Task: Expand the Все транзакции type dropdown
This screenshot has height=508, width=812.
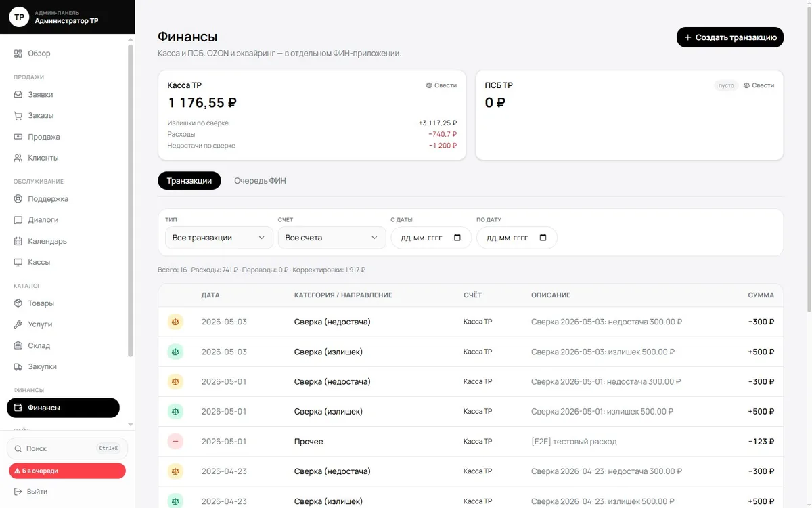Action: point(219,238)
